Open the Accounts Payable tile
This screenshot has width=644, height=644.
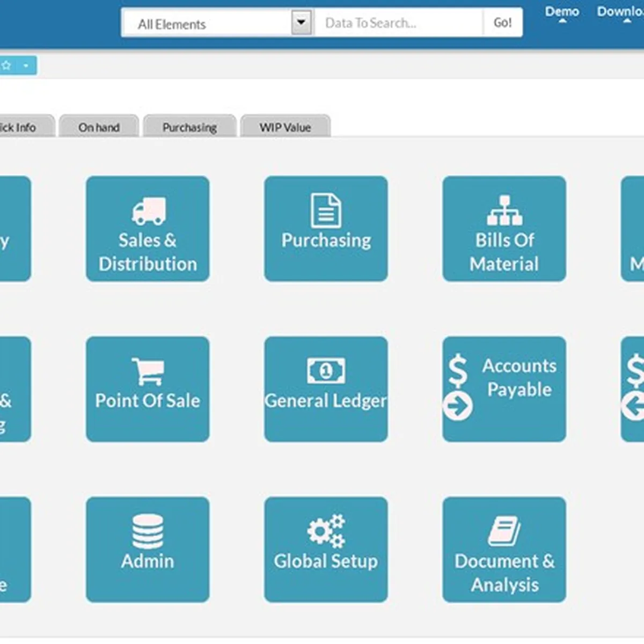click(x=504, y=389)
